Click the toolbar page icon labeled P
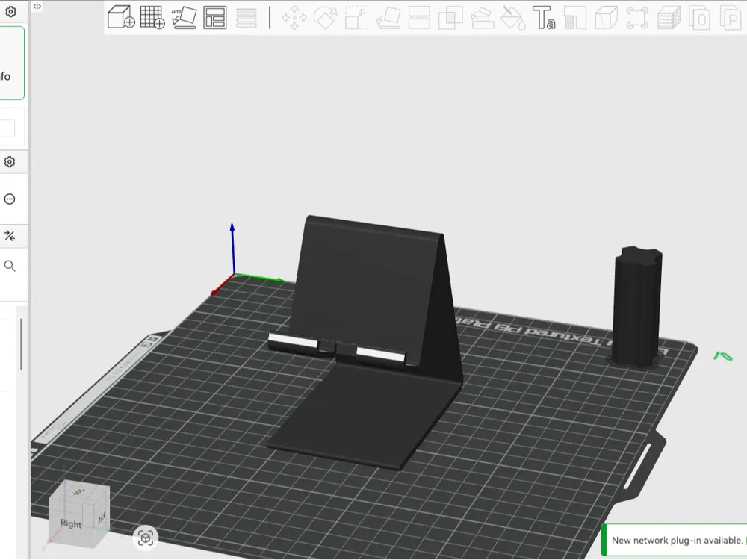 click(x=731, y=18)
